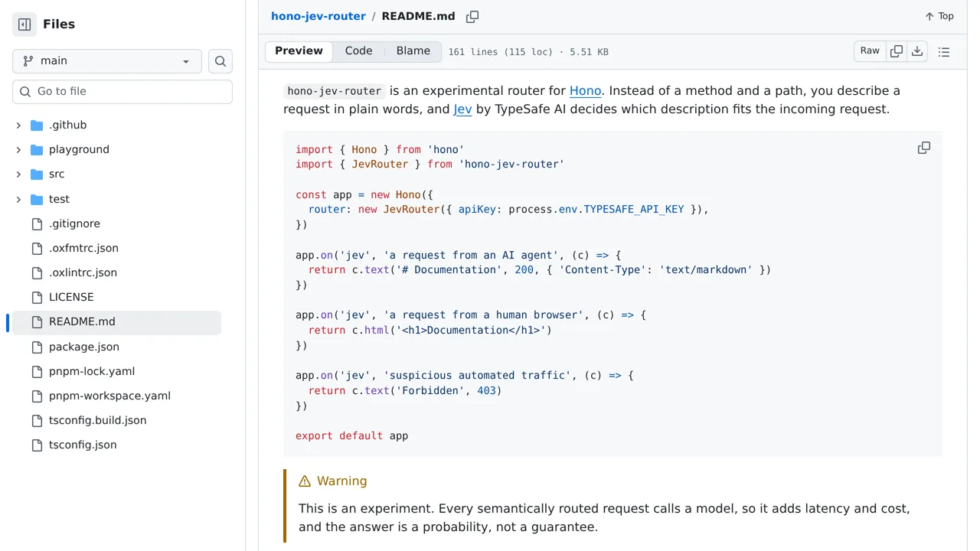Copy the file path icon near README.md
Viewport: 980px width, 551px height.
click(472, 16)
